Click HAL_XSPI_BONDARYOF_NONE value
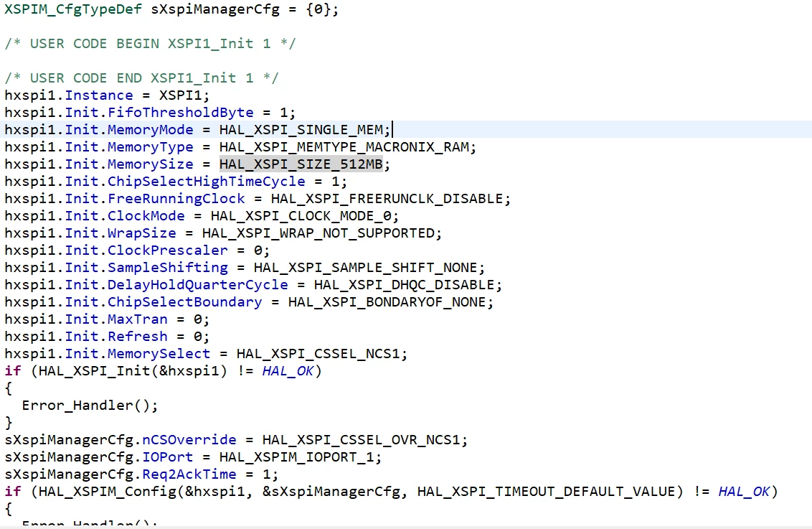 click(387, 302)
